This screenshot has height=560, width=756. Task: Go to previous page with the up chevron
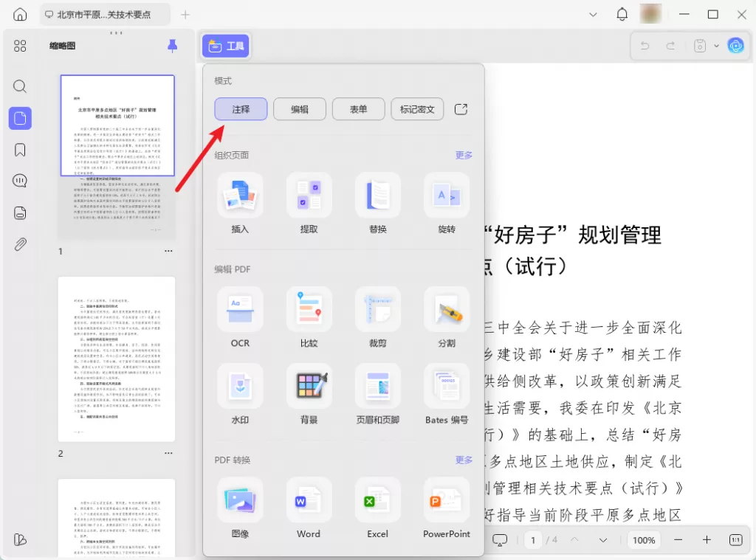[577, 539]
